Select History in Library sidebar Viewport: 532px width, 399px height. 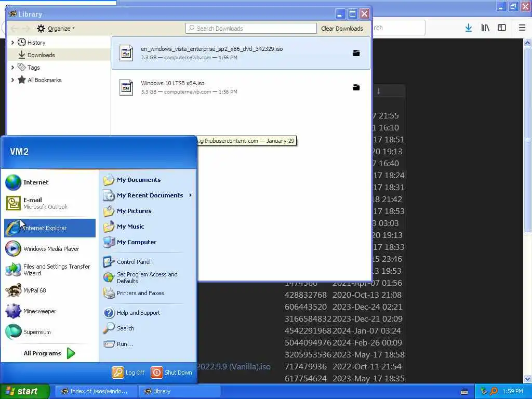36,43
